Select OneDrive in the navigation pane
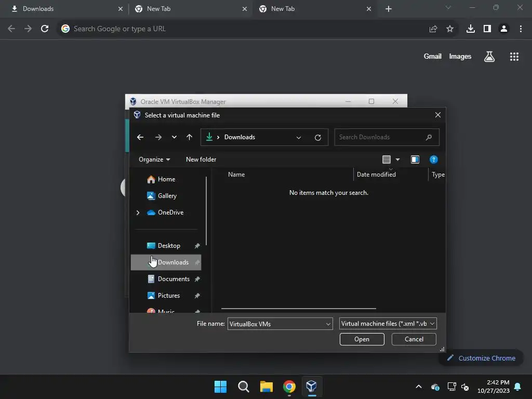Screen dimensions: 532x399 [170, 212]
